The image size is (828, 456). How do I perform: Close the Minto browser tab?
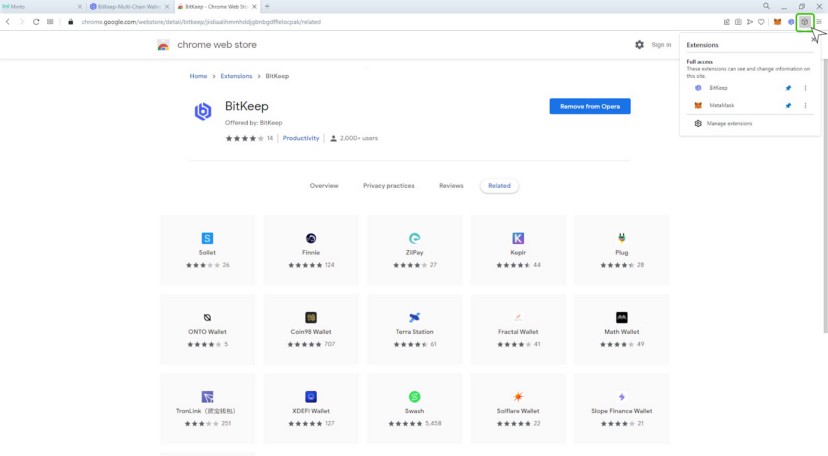(80, 7)
